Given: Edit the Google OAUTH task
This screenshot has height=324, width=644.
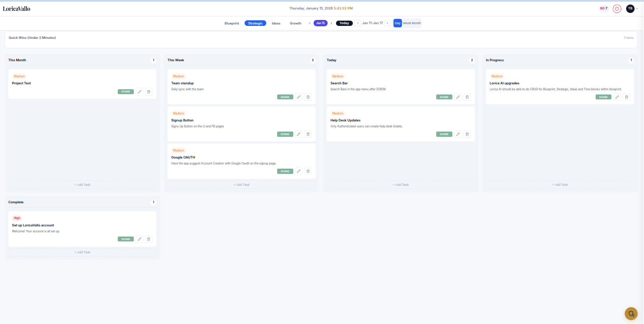Looking at the screenshot, I should (299, 171).
